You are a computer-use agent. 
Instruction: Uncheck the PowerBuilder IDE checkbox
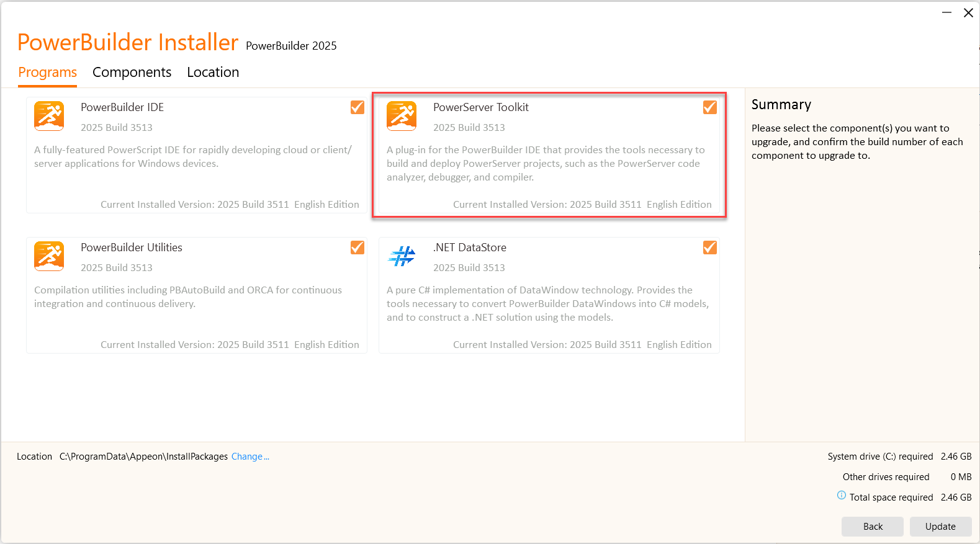tap(357, 107)
